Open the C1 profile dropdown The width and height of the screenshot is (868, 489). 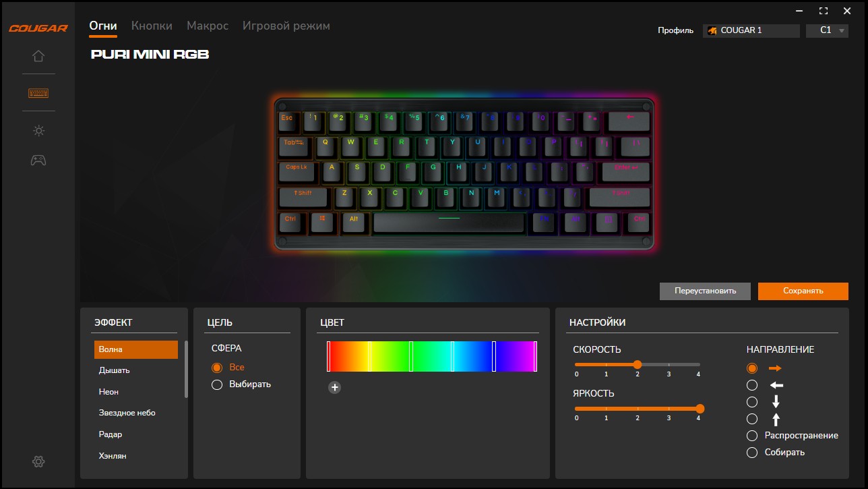pos(827,30)
